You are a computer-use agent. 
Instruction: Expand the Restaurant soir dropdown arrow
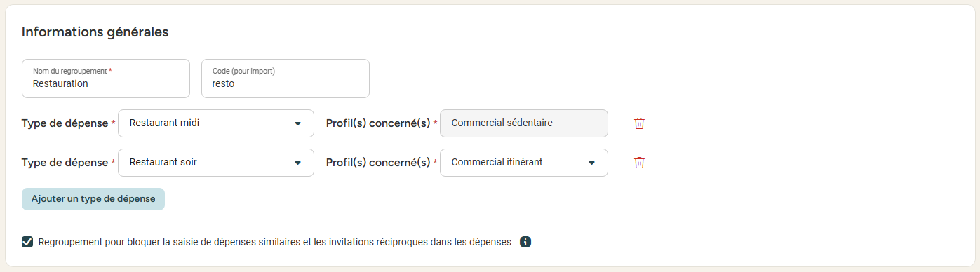pos(297,163)
